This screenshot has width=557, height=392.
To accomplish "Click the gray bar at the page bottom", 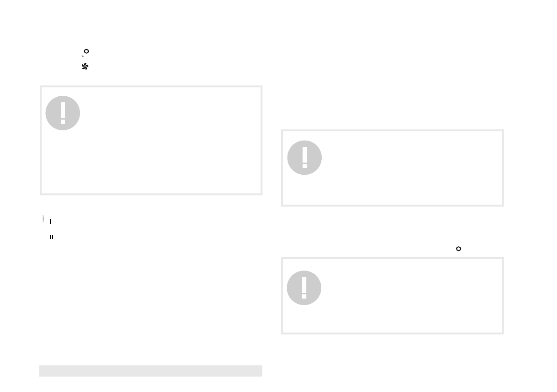I will (151, 371).
